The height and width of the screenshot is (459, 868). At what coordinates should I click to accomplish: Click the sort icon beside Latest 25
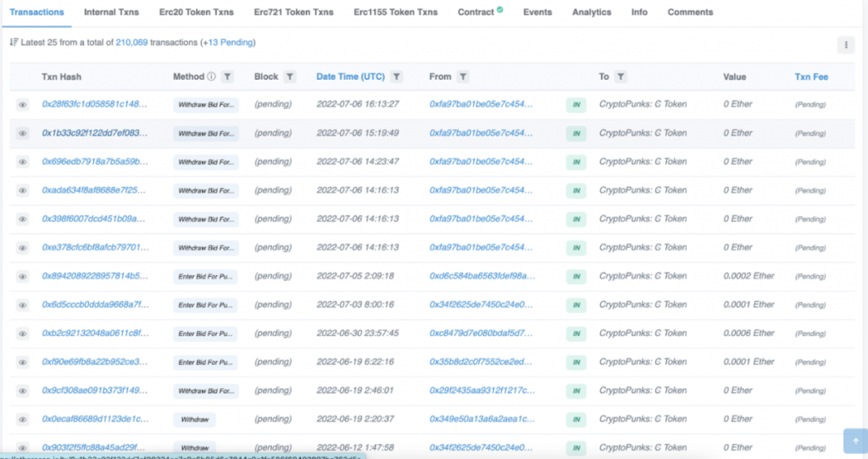14,42
